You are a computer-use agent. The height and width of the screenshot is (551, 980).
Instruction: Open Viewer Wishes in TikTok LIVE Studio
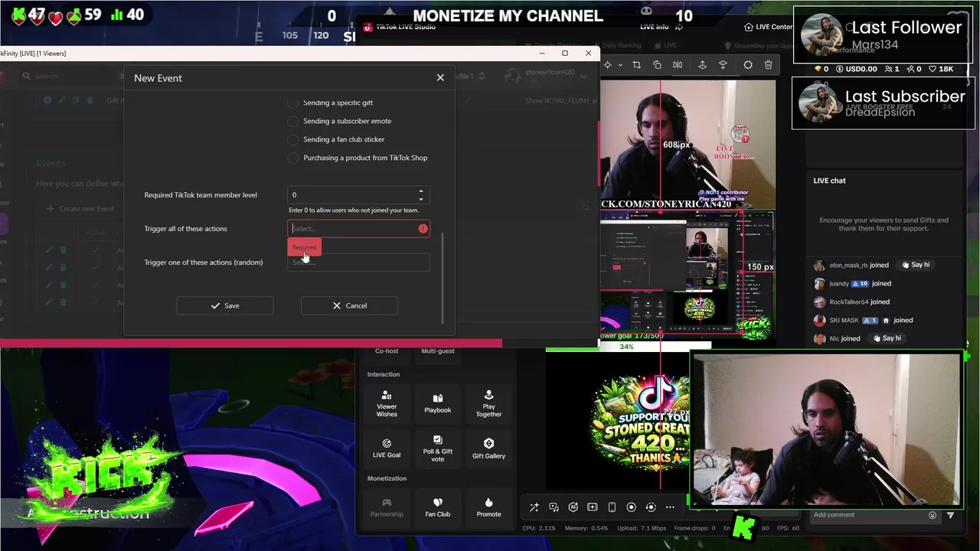click(x=387, y=405)
